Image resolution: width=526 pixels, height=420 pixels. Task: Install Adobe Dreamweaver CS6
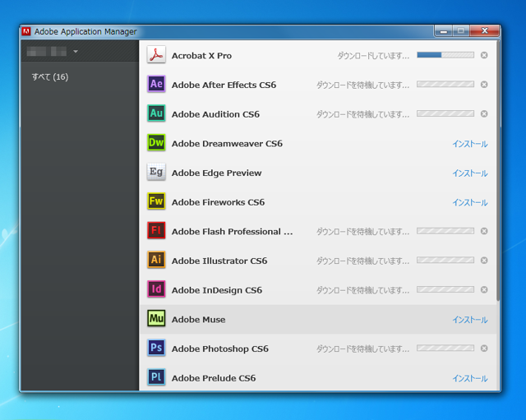click(469, 144)
